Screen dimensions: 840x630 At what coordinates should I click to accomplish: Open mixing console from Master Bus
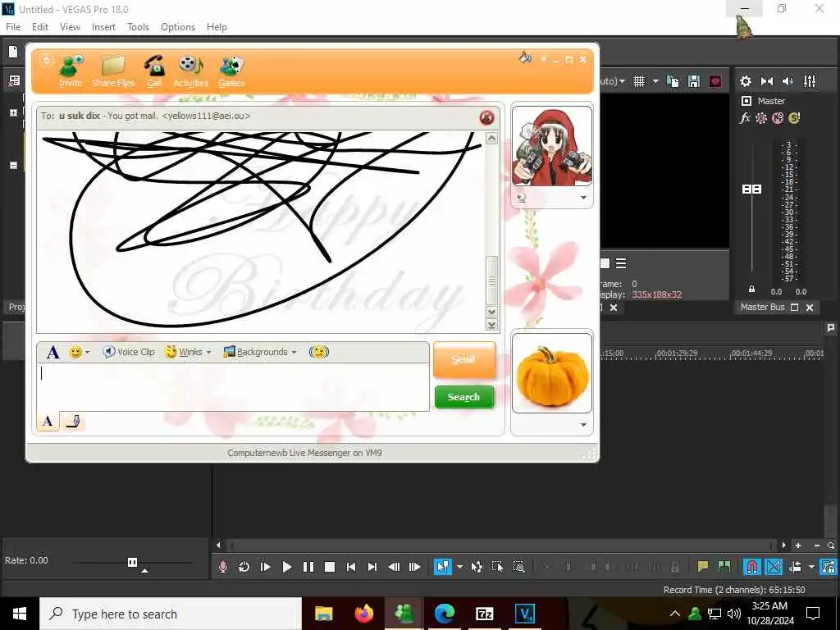[810, 81]
